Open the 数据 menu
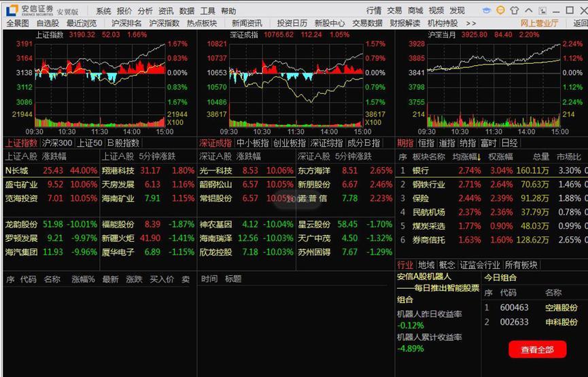 pyautogui.click(x=187, y=11)
